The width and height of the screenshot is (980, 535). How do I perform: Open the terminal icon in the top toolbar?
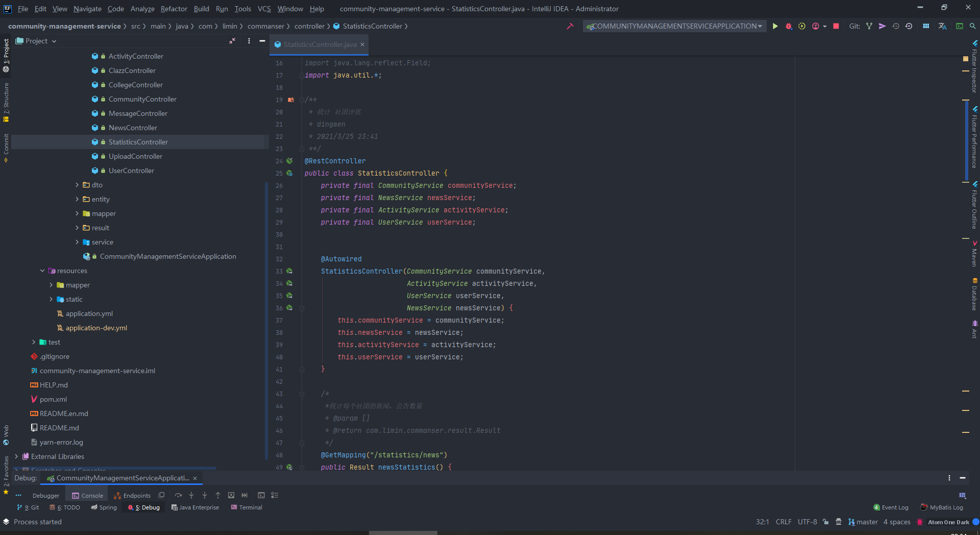(x=960, y=26)
